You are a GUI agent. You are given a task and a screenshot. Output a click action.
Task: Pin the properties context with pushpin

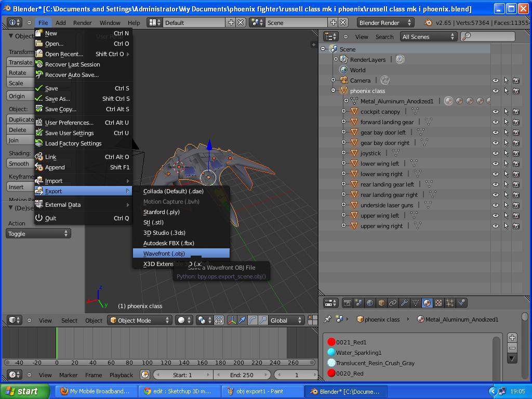(327, 320)
